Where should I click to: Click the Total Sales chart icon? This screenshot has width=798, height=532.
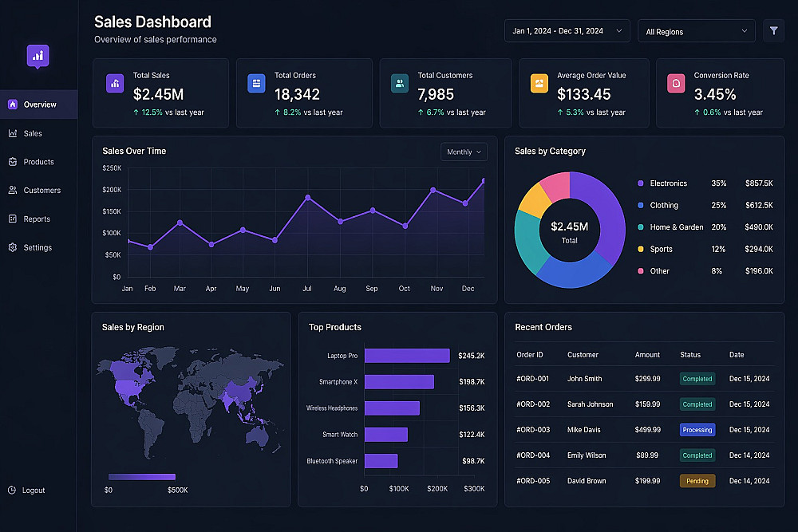click(x=115, y=84)
